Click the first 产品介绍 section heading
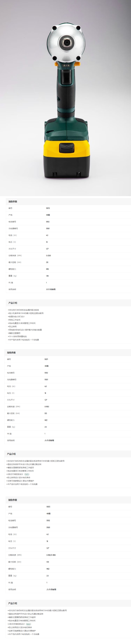Image resolution: width=131 pixels, height=644 pixels. point(13,303)
